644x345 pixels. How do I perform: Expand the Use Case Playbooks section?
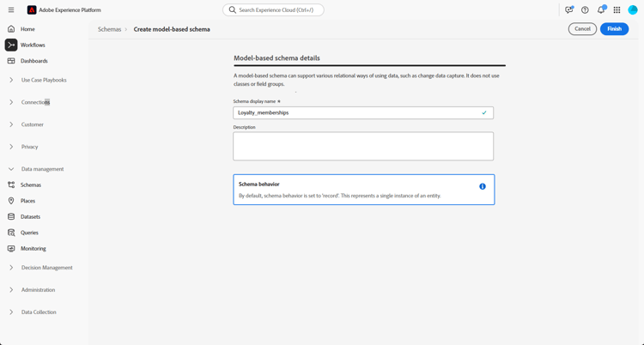tap(43, 80)
